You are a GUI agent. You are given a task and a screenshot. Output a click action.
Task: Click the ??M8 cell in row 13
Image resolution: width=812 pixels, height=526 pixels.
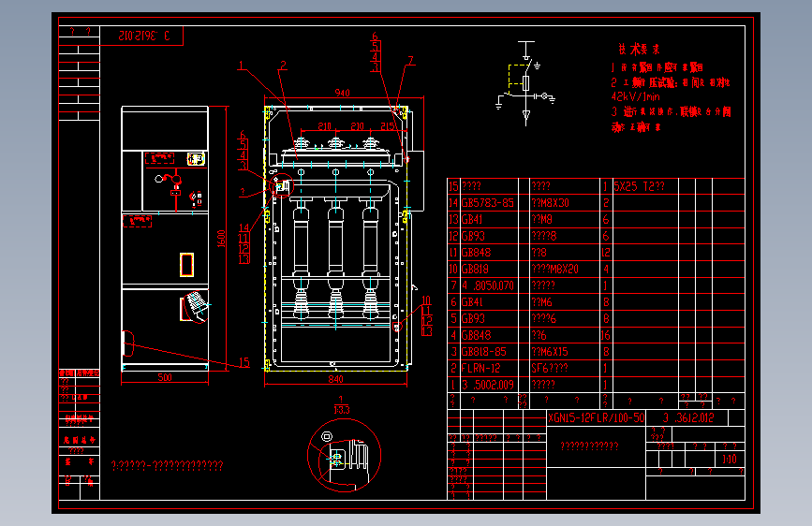[541, 220]
